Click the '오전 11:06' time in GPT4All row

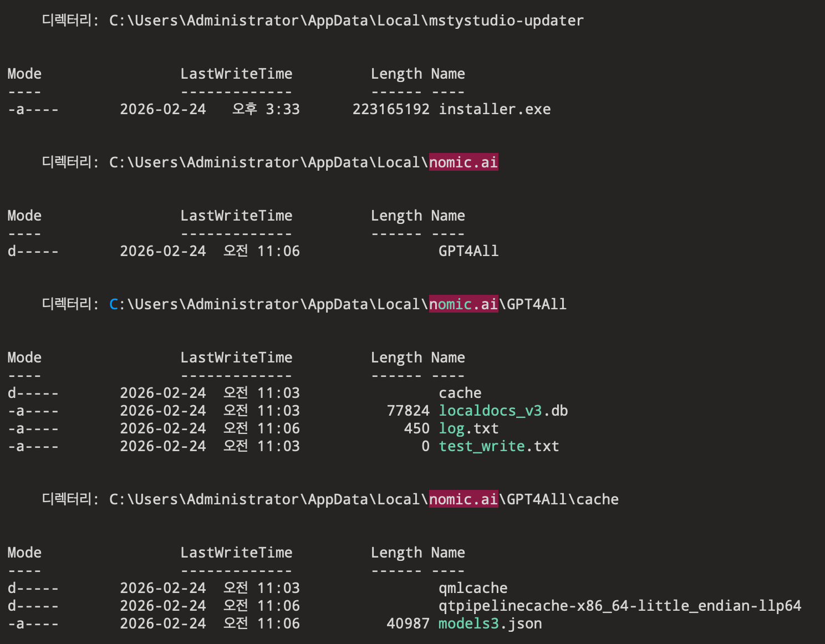click(x=262, y=251)
